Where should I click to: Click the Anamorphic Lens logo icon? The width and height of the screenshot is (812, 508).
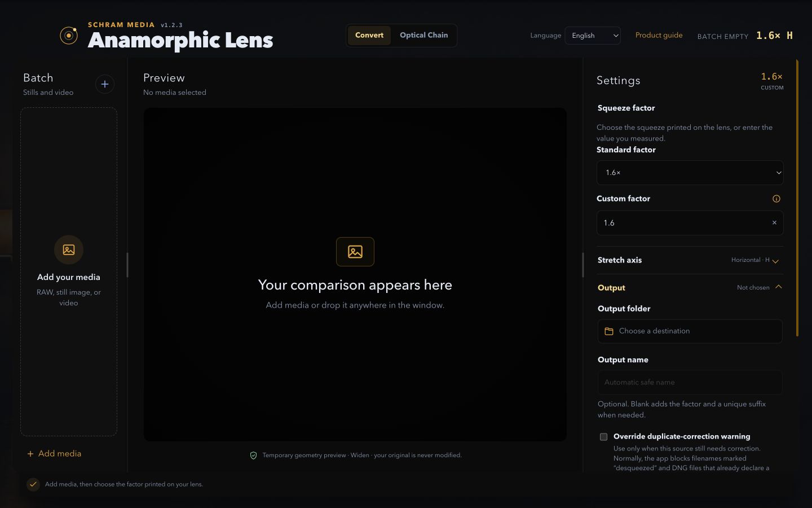pos(69,36)
